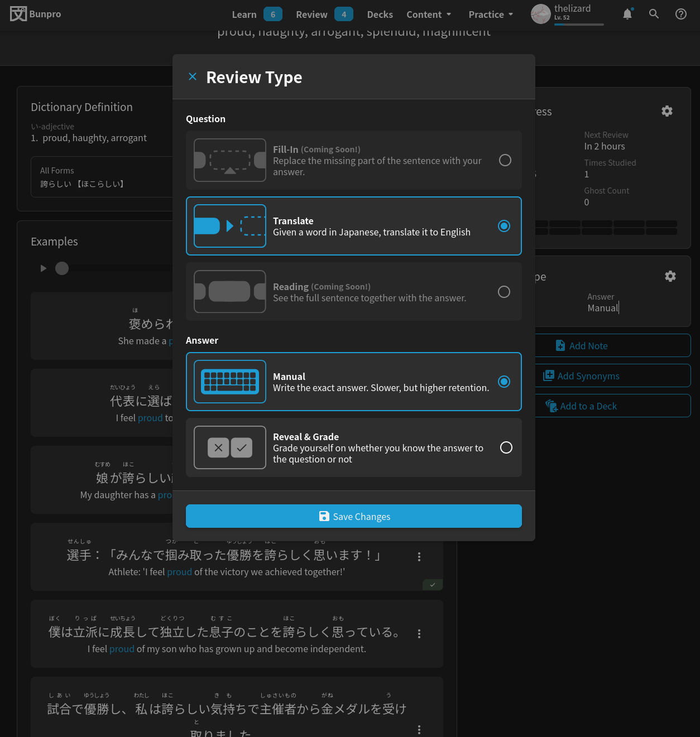
Task: Open the help question mark icon
Action: point(680,15)
